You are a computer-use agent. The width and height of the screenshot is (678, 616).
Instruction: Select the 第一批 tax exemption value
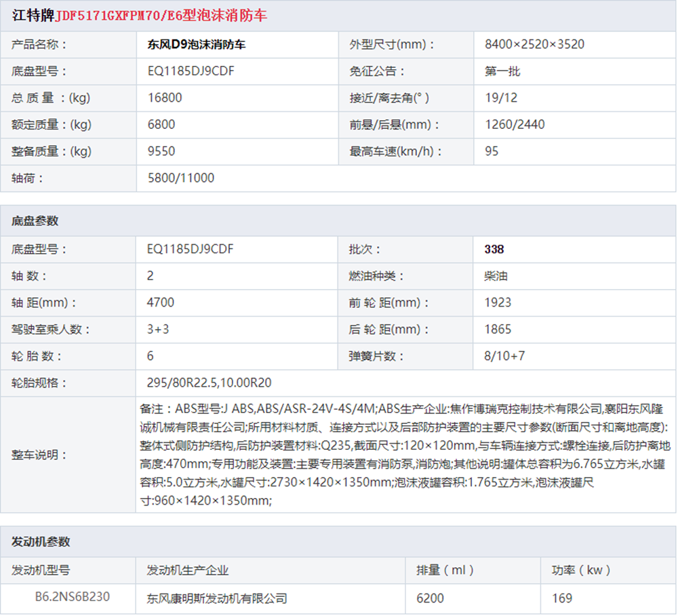[x=502, y=71]
